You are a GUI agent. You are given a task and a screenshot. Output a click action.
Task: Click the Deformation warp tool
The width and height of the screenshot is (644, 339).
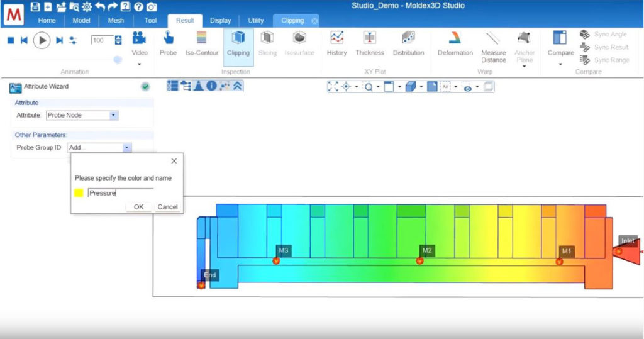[455, 43]
